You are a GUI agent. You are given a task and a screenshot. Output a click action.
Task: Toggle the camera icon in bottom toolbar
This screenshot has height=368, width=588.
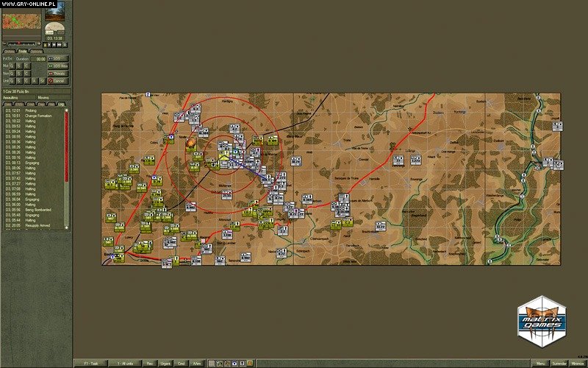point(234,364)
